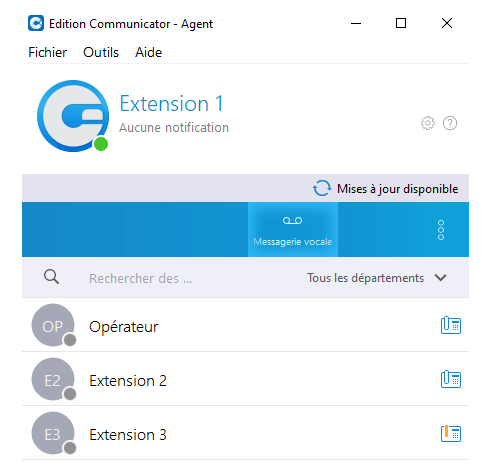Click the orange phone icon for Extension 3
This screenshot has width=488, height=464.
coord(451,433)
